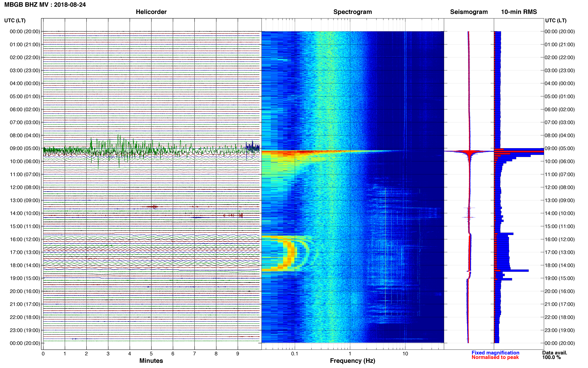Click the right 19:00 (15:00) time label
588x368 pixels.
[560, 278]
